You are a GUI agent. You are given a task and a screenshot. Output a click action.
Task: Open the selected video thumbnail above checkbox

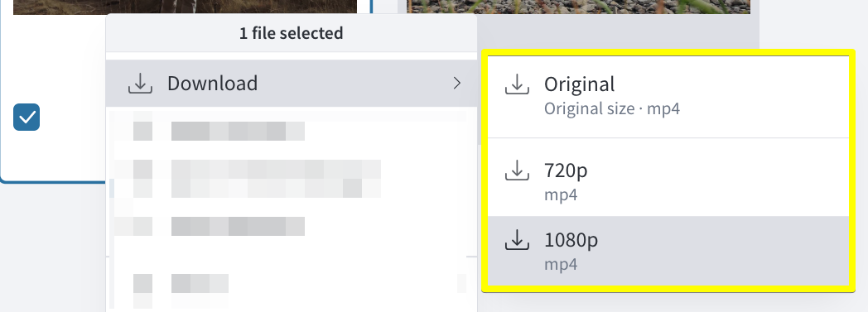point(185,7)
